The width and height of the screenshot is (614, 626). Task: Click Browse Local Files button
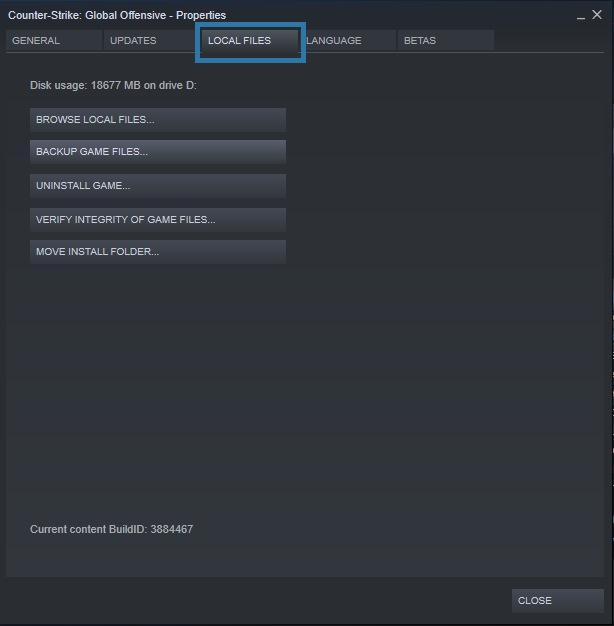[158, 120]
